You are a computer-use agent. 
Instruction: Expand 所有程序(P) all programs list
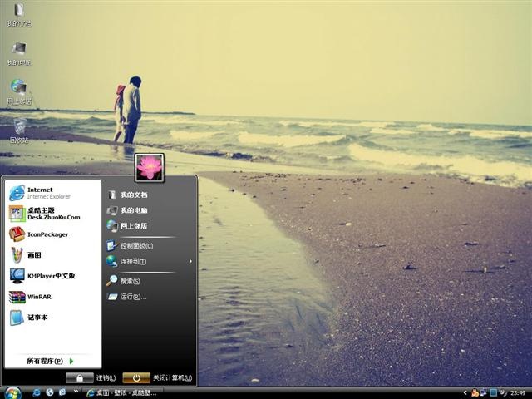50,361
